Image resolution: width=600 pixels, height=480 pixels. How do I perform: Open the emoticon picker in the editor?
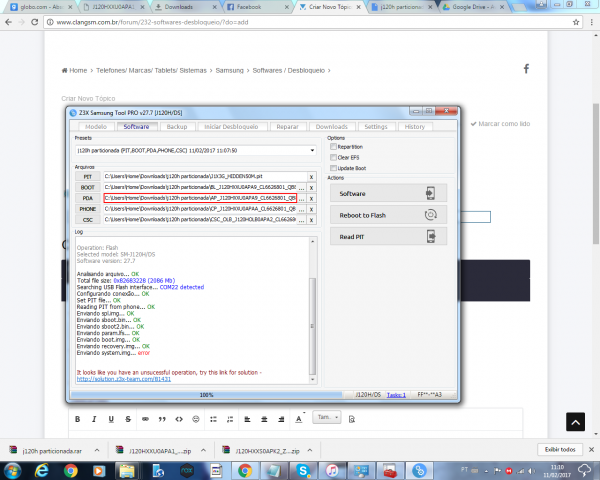[x=196, y=419]
